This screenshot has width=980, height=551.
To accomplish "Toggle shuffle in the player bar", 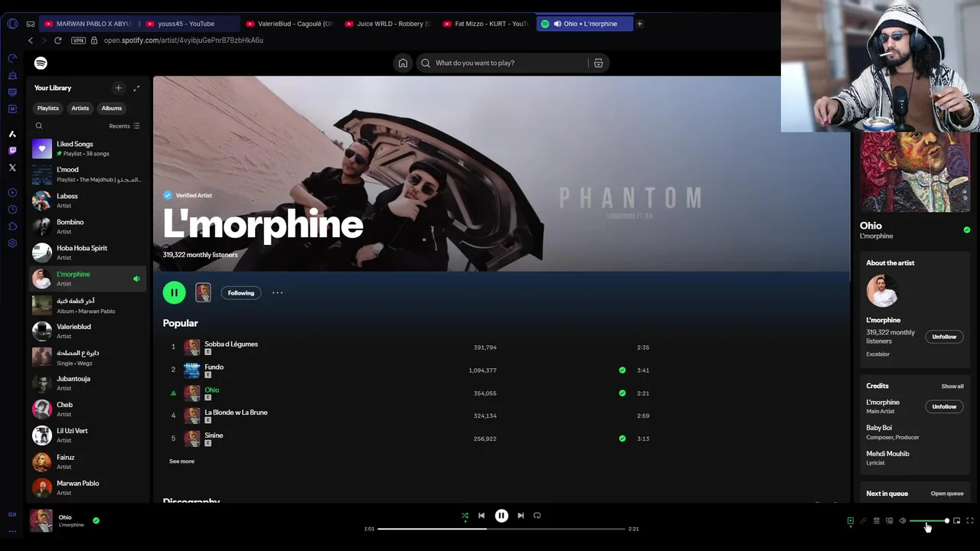I will (465, 516).
